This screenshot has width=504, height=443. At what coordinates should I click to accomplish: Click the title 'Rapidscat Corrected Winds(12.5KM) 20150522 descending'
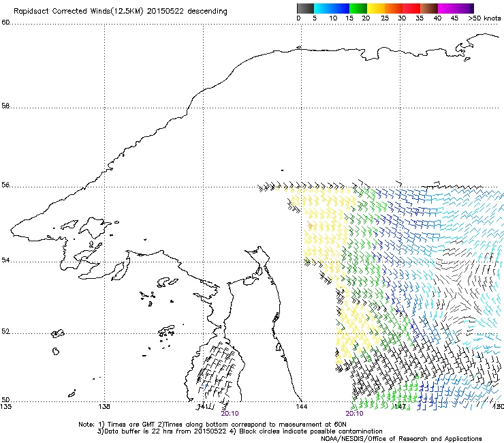pyautogui.click(x=121, y=12)
